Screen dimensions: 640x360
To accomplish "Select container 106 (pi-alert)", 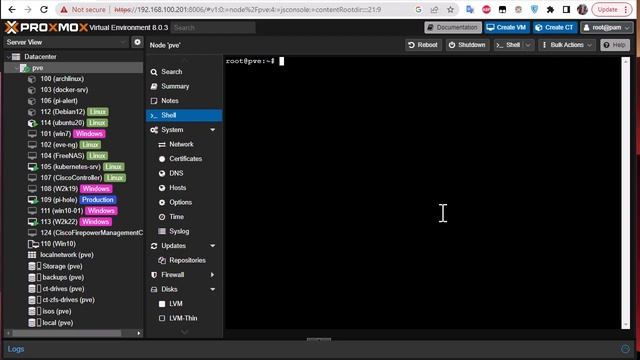I will pyautogui.click(x=59, y=101).
